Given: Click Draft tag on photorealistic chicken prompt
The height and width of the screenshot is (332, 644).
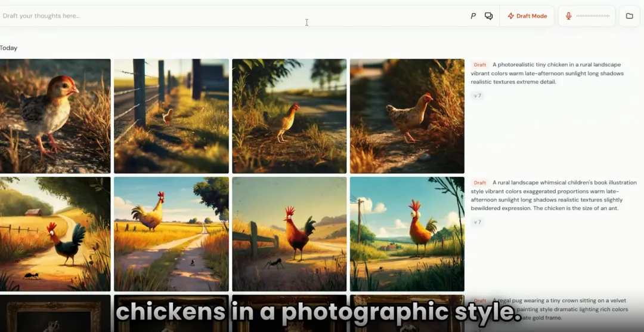Looking at the screenshot, I should tap(480, 65).
